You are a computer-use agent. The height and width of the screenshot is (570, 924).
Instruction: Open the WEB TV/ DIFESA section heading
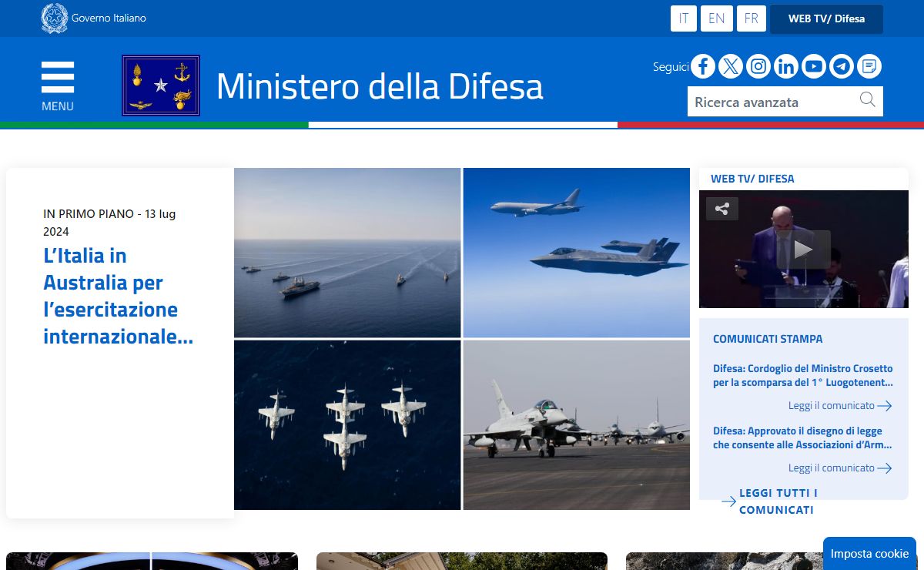752,179
